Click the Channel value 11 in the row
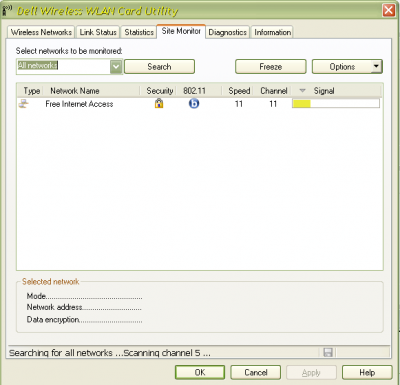This screenshot has height=385, width=400. [x=273, y=104]
